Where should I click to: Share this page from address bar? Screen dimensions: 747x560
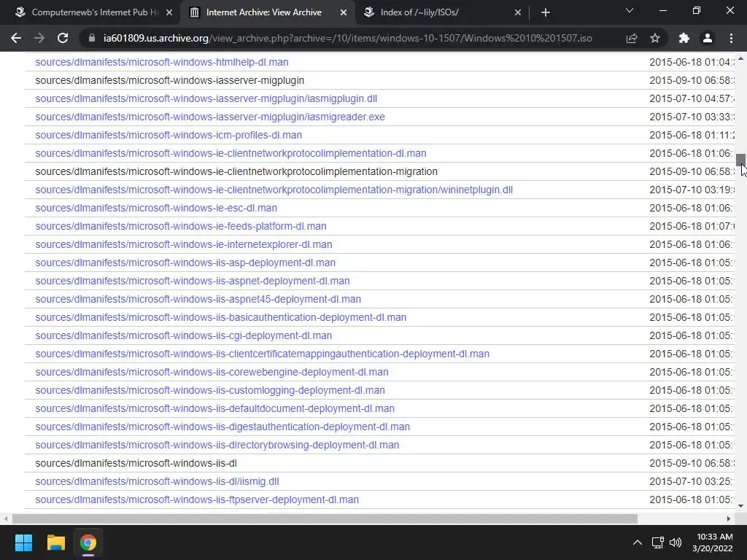click(x=632, y=38)
